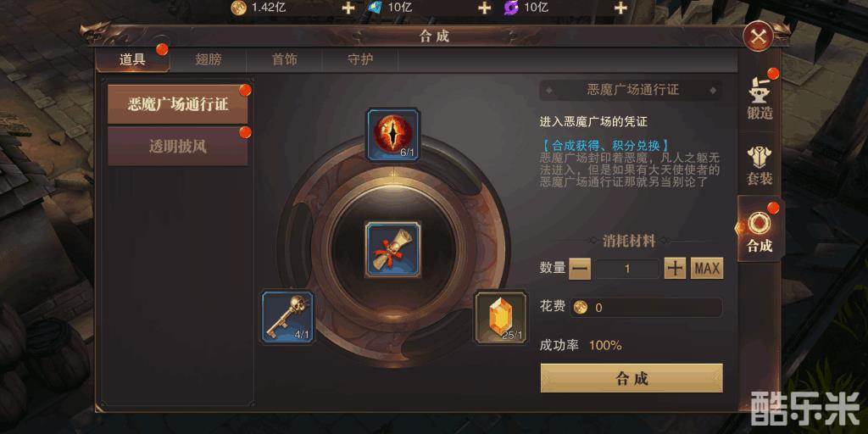
Task: Click the central scroll result item
Action: coord(392,249)
